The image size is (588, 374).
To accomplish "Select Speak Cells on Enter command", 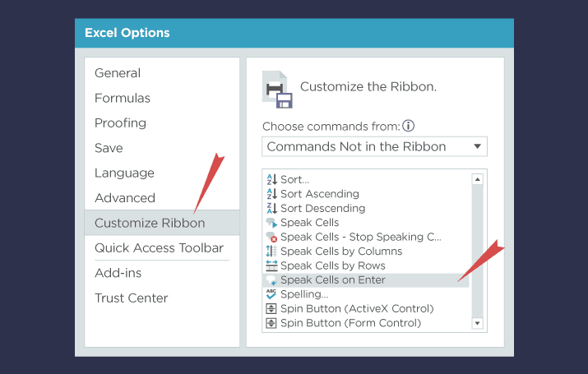I will 366,280.
